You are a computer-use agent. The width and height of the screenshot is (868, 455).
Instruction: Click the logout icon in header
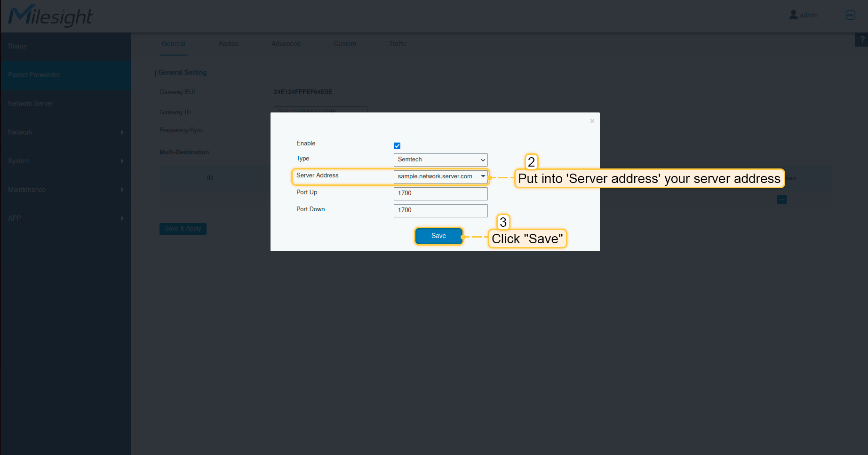[850, 15]
